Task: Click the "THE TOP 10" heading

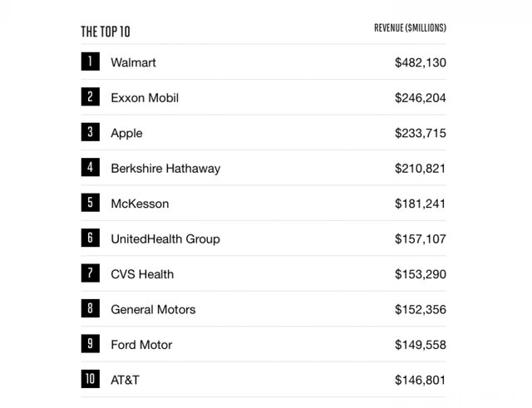Action: point(106,32)
